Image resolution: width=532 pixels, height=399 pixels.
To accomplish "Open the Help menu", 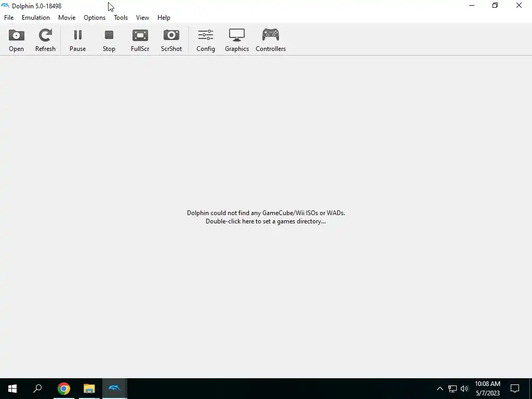I will (164, 18).
